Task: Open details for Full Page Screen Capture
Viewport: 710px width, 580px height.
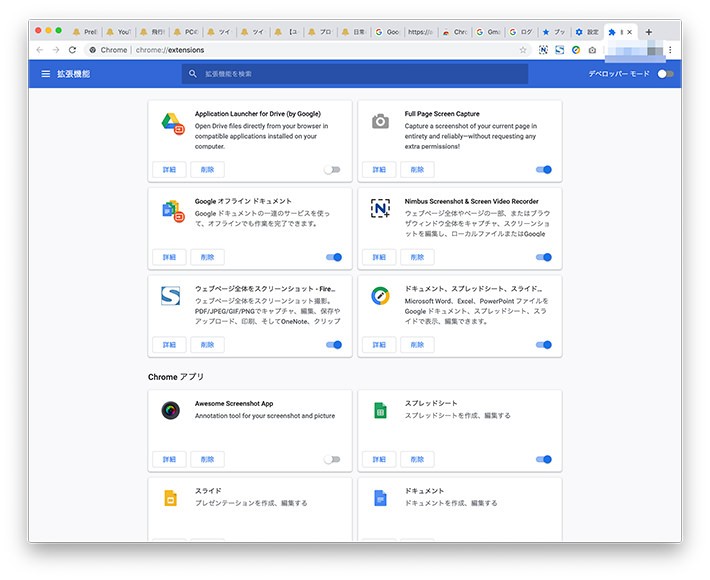Action: [x=379, y=169]
